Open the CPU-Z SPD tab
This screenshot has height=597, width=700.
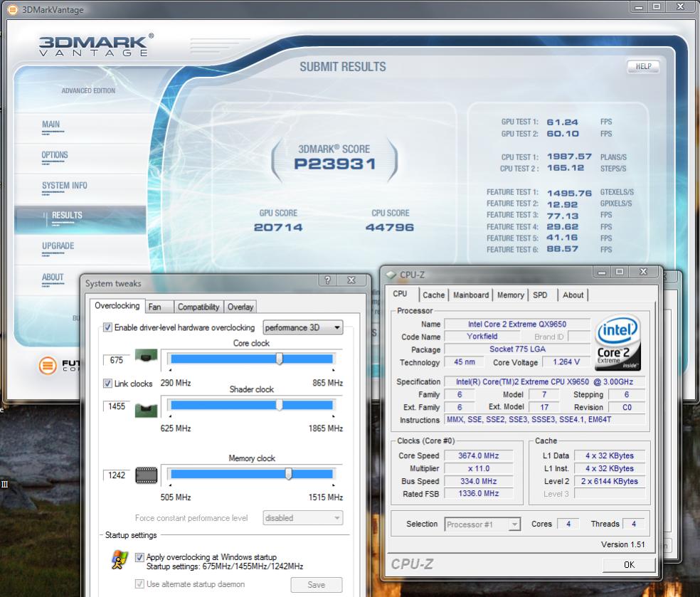click(540, 295)
